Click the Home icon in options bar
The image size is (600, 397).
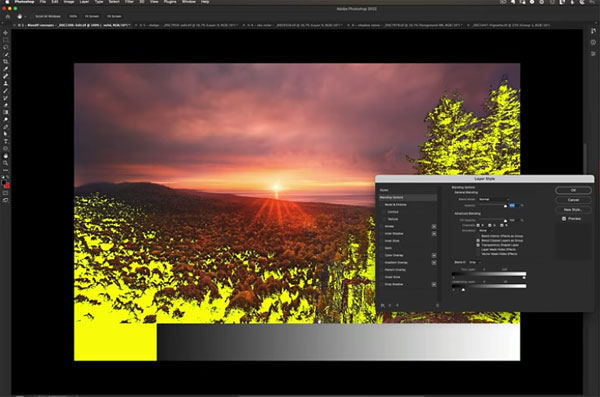point(7,16)
